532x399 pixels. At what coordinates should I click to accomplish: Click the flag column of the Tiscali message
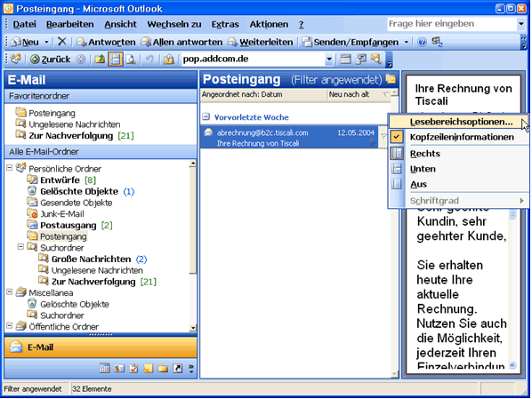(383, 137)
